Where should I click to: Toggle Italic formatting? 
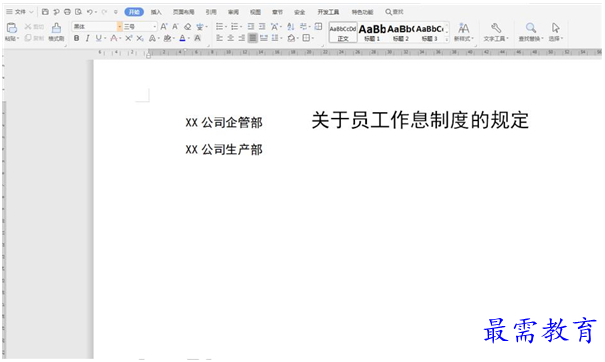click(88, 38)
